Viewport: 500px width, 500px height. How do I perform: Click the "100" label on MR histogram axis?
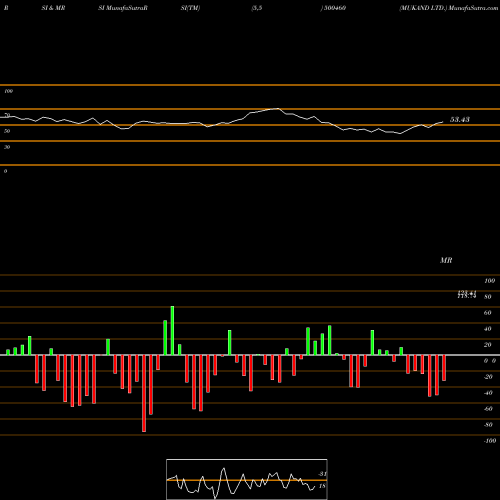(x=489, y=281)
